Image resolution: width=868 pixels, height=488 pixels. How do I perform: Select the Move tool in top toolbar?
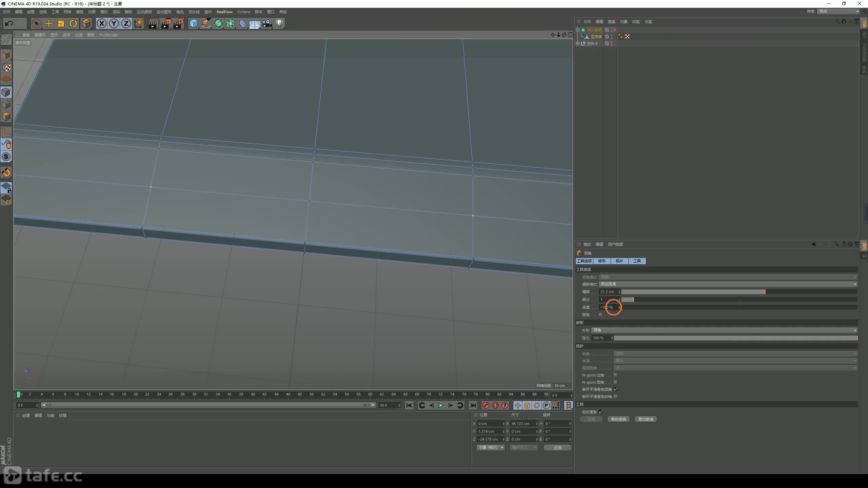tap(49, 23)
